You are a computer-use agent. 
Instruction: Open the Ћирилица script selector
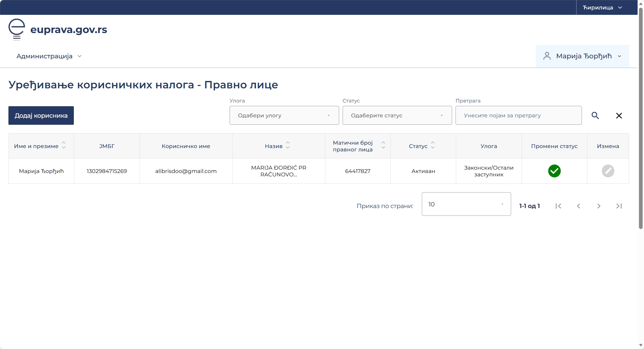tap(602, 7)
